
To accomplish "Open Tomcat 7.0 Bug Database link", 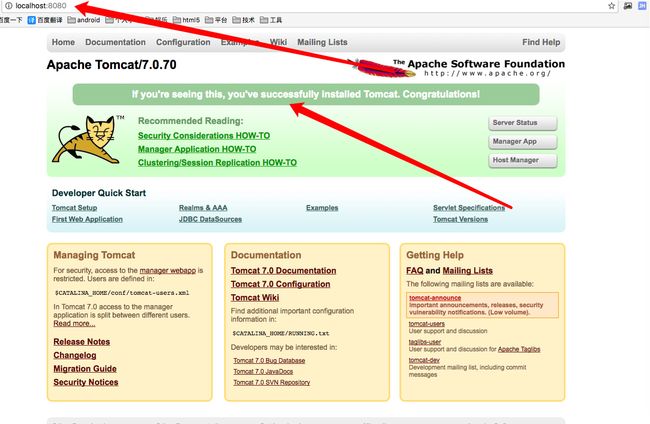I will [x=269, y=361].
